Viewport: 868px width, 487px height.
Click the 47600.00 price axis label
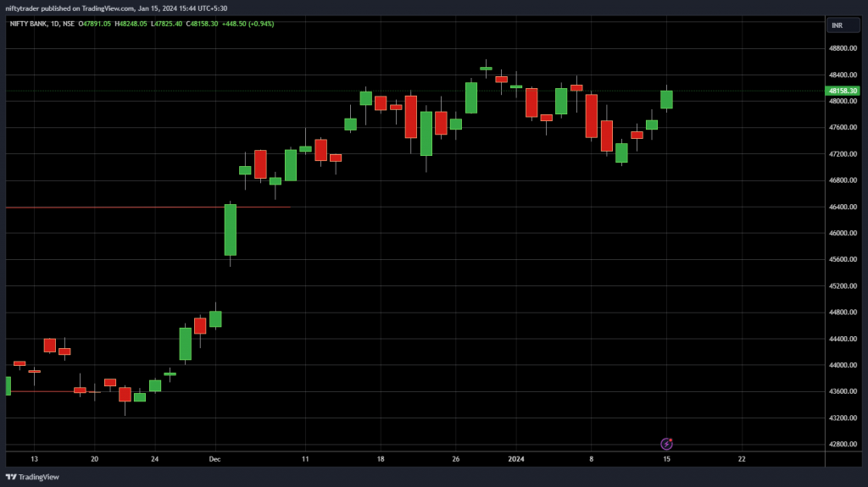pos(843,127)
